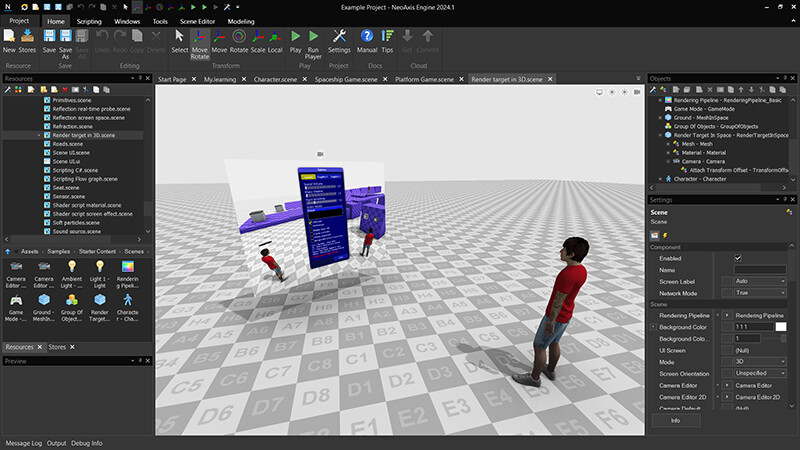Click the Info button in Settings

[676, 421]
